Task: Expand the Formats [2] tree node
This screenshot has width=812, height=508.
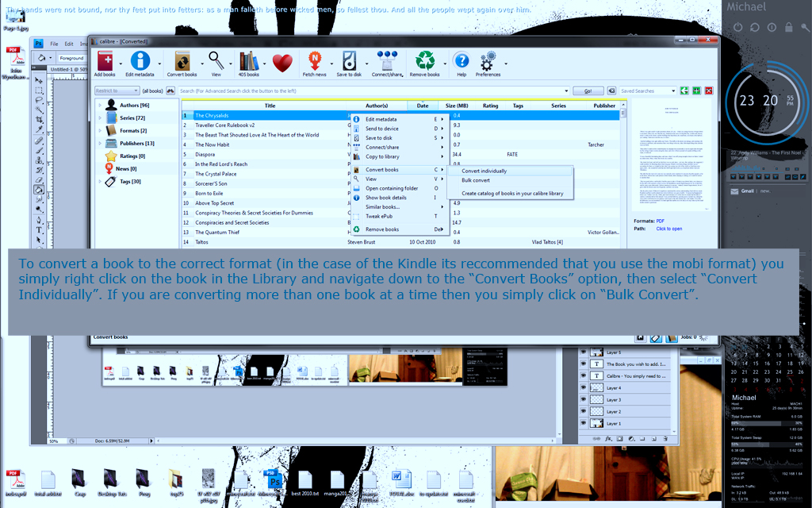Action: click(100, 131)
